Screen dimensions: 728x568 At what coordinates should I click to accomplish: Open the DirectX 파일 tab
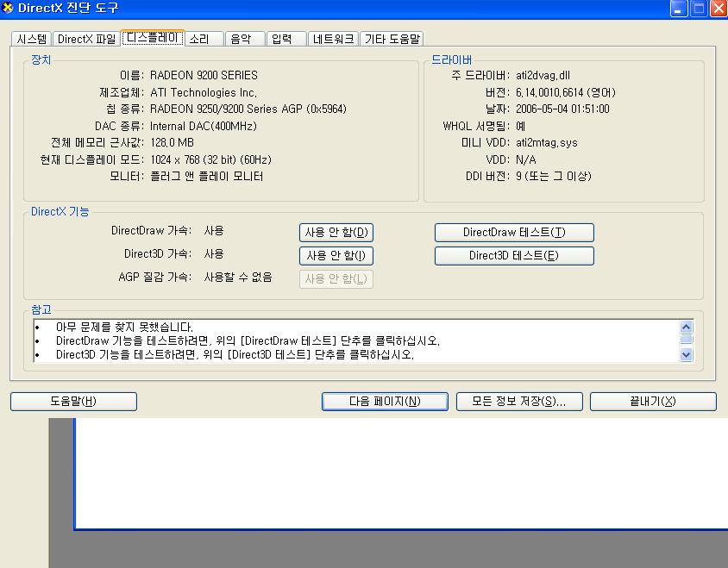click(86, 39)
